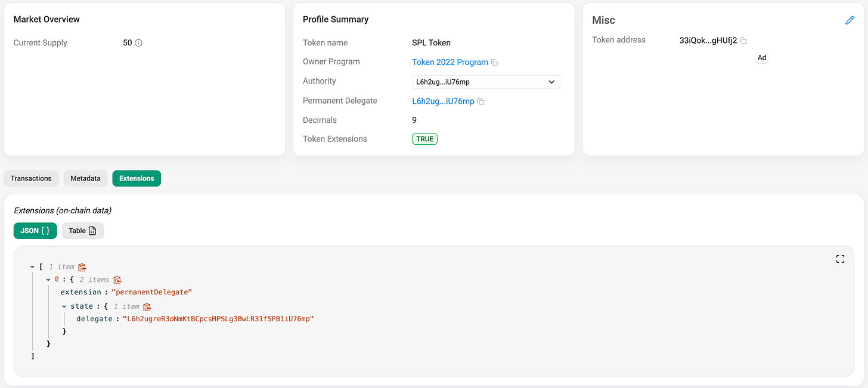Viewport: 868px width, 388px height.
Task: Click the L6h2ug...iU76mp delegate link
Action: (444, 101)
